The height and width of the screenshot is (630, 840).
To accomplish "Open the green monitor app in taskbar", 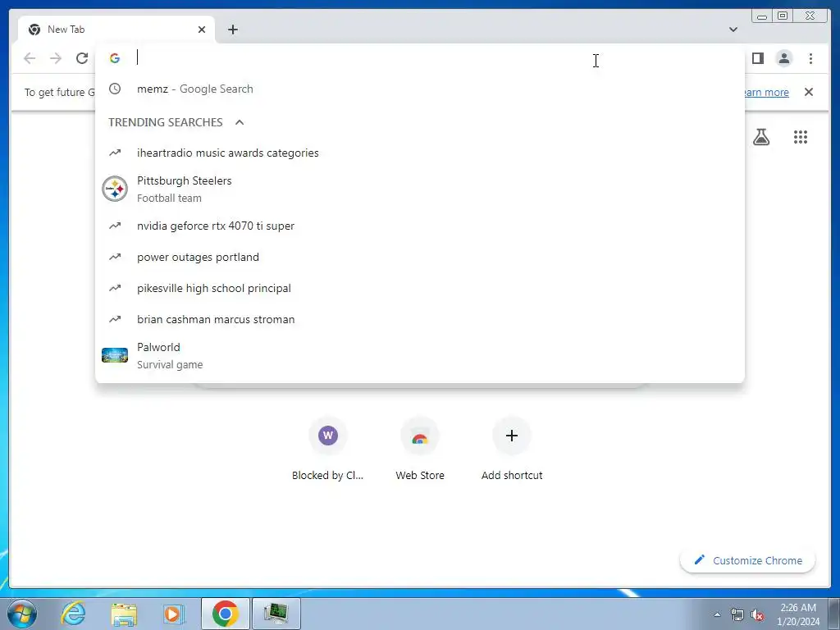I will 276,614.
